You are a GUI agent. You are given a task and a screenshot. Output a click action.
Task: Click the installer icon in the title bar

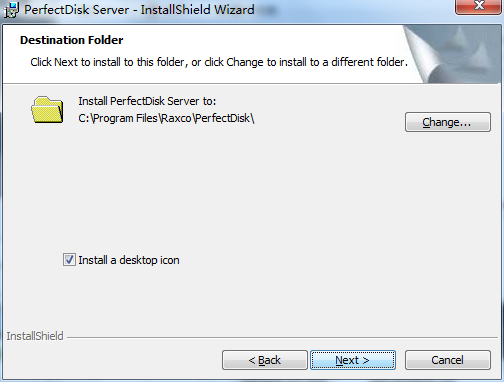tap(11, 10)
